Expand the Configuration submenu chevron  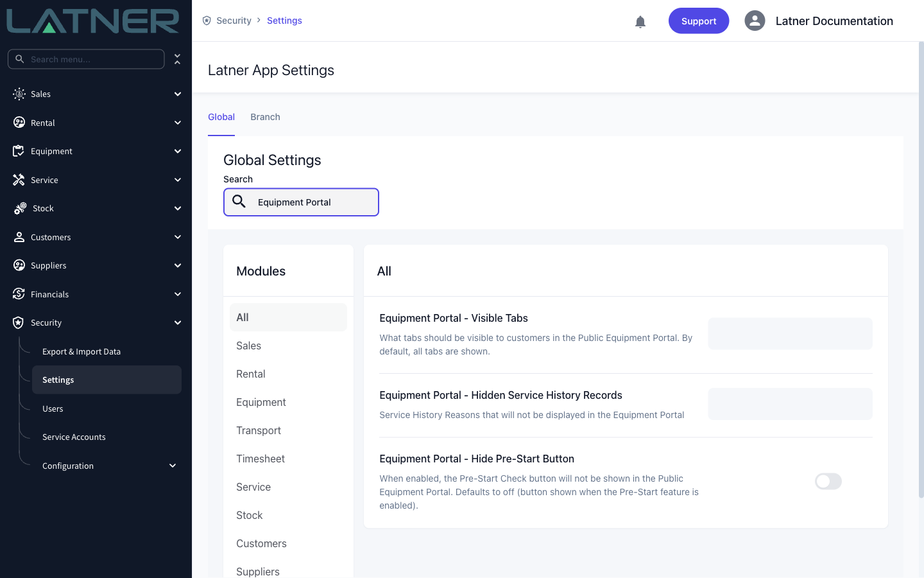173,466
